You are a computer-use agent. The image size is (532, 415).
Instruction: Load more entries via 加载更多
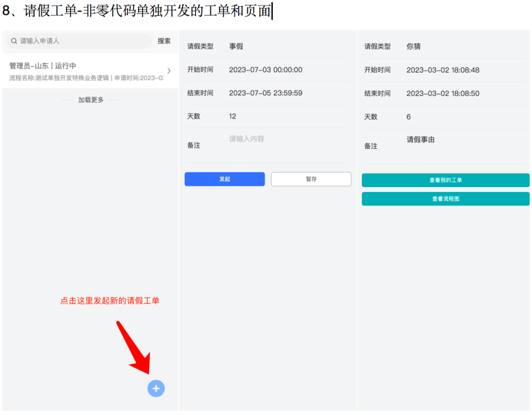coord(90,100)
